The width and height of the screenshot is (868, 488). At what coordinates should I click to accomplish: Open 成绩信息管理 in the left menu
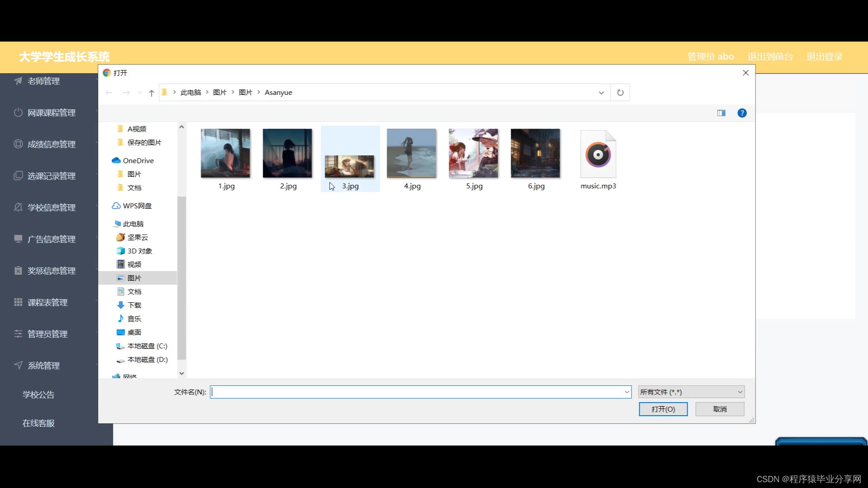click(51, 144)
